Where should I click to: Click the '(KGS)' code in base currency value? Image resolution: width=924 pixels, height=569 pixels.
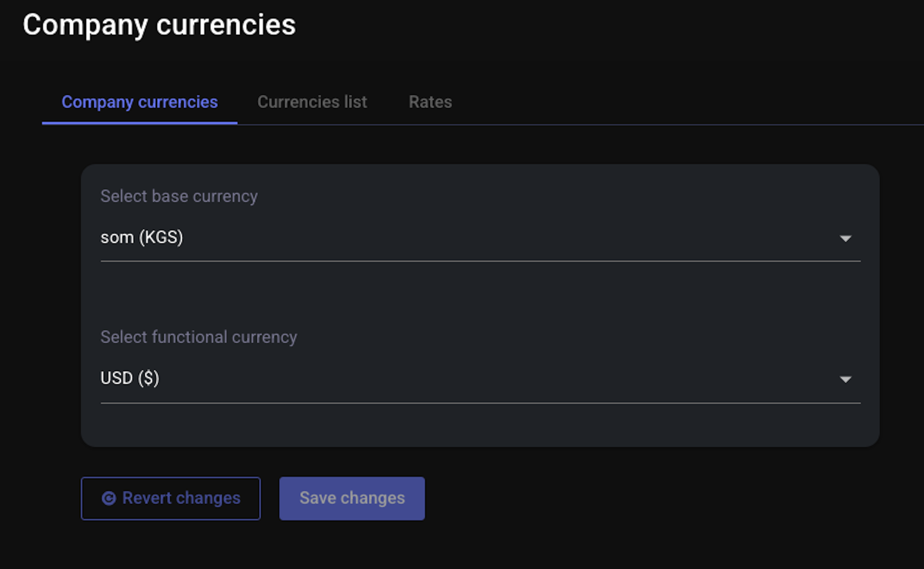point(161,237)
